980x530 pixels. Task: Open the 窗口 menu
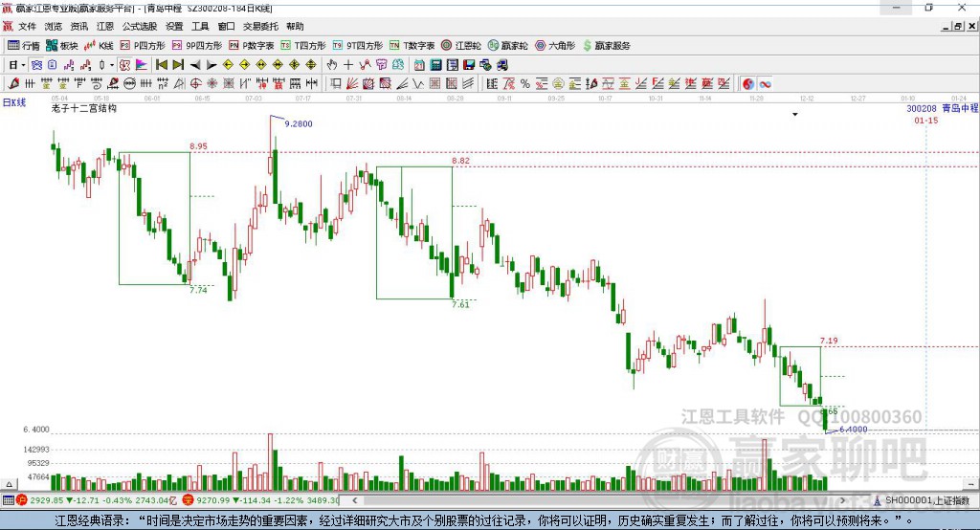pyautogui.click(x=226, y=26)
